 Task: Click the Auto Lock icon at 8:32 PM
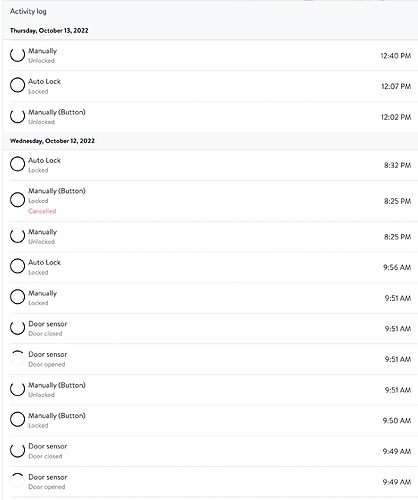(17, 164)
